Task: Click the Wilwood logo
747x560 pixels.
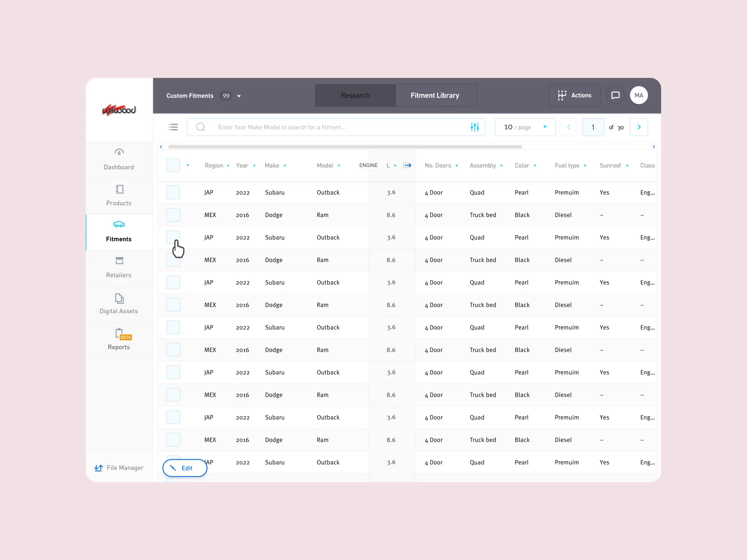Action: 119,110
